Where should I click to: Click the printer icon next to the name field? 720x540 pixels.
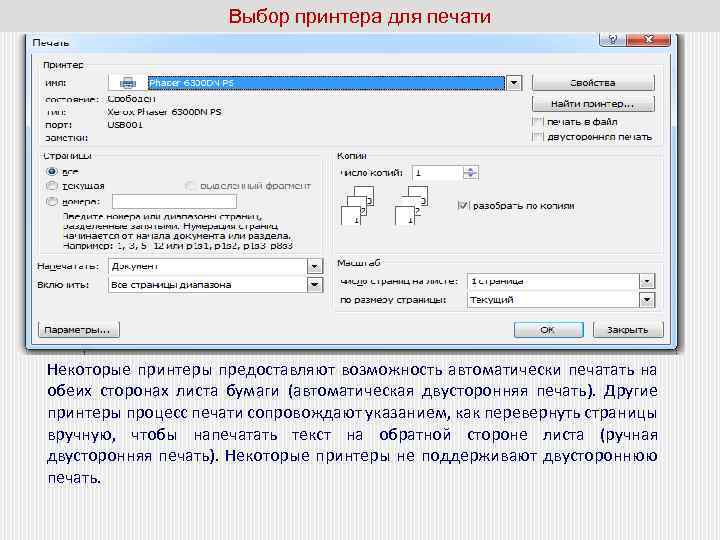[128, 83]
